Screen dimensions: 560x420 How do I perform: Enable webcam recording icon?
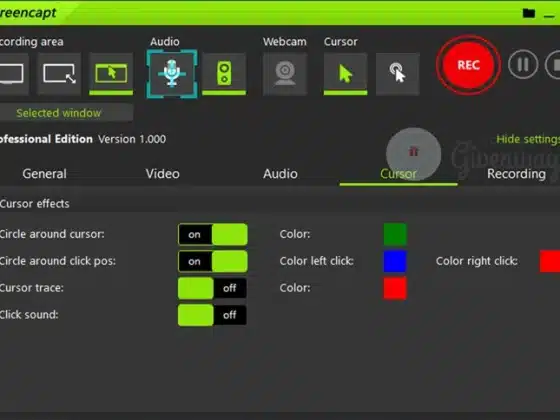[285, 74]
